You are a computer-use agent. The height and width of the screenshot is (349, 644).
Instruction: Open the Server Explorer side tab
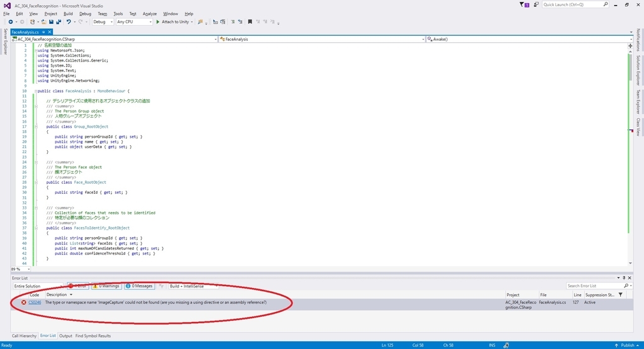pyautogui.click(x=5, y=42)
